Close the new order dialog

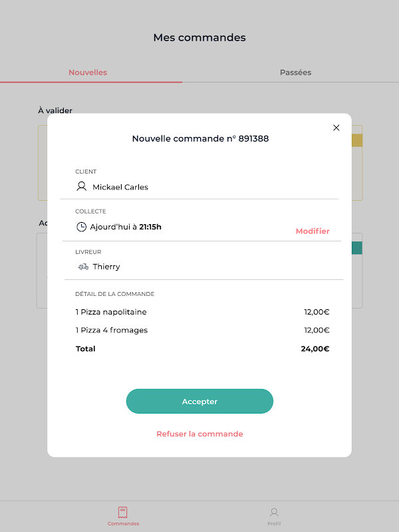336,128
